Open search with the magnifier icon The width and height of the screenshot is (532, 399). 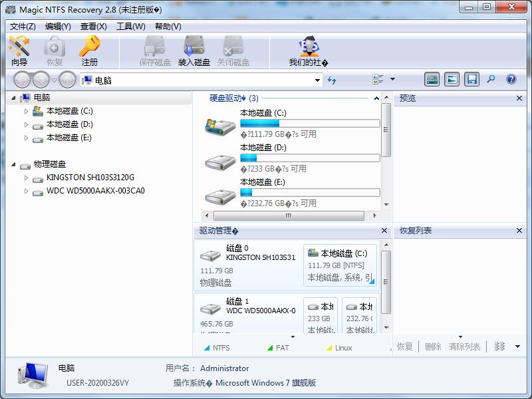[x=491, y=79]
